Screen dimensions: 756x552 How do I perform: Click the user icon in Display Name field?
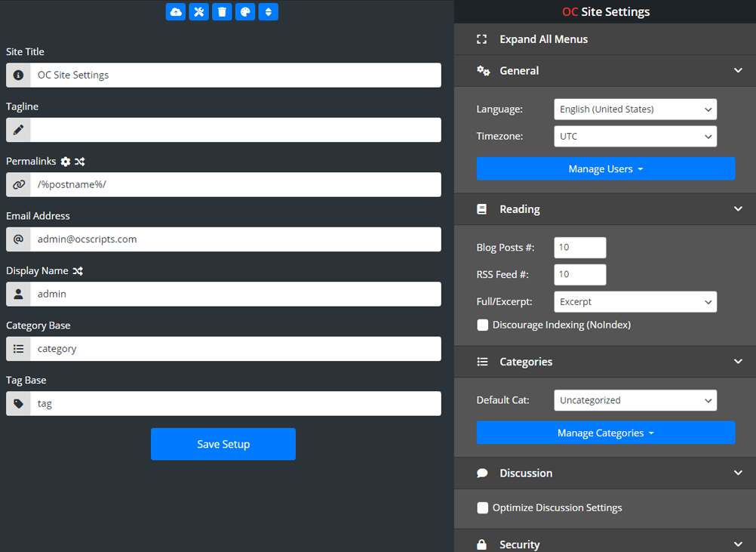(x=18, y=294)
